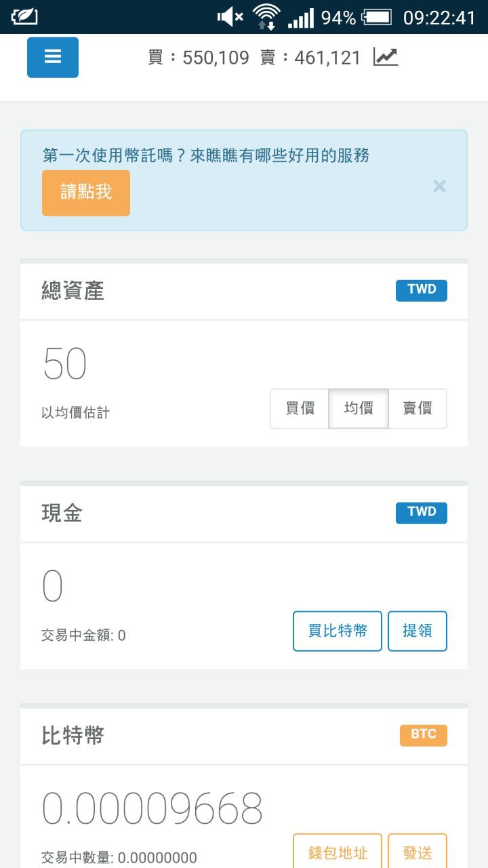488x868 pixels.
Task: Select the 均價 estimate option
Action: tap(359, 409)
